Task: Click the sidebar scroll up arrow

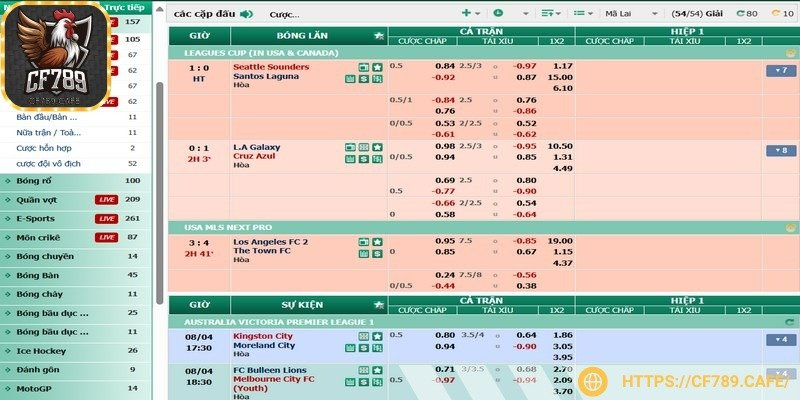Action: [160, 9]
